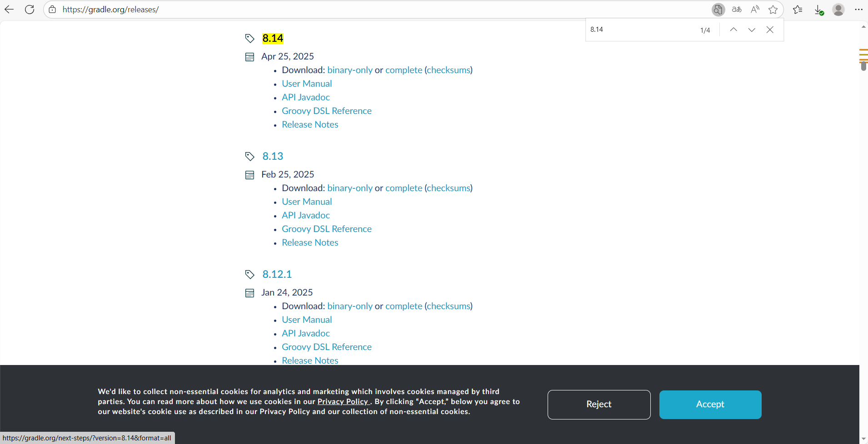Close the find on page bar
The width and height of the screenshot is (868, 444).
point(770,30)
